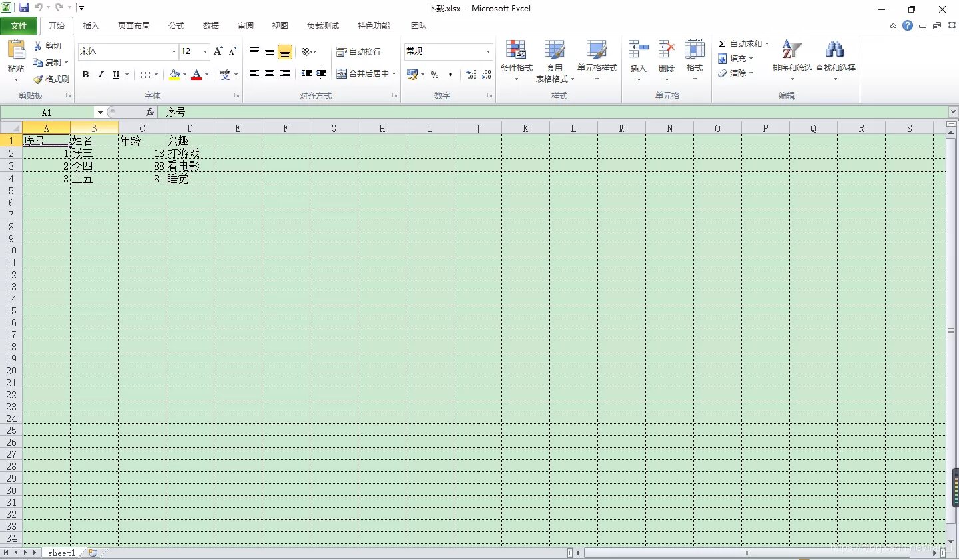Toggle bold formatting with B
The width and height of the screenshot is (959, 560).
(85, 75)
